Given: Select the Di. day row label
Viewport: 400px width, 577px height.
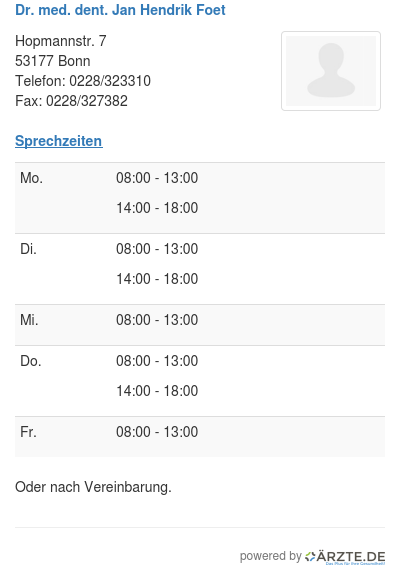Looking at the screenshot, I should click(x=28, y=249).
